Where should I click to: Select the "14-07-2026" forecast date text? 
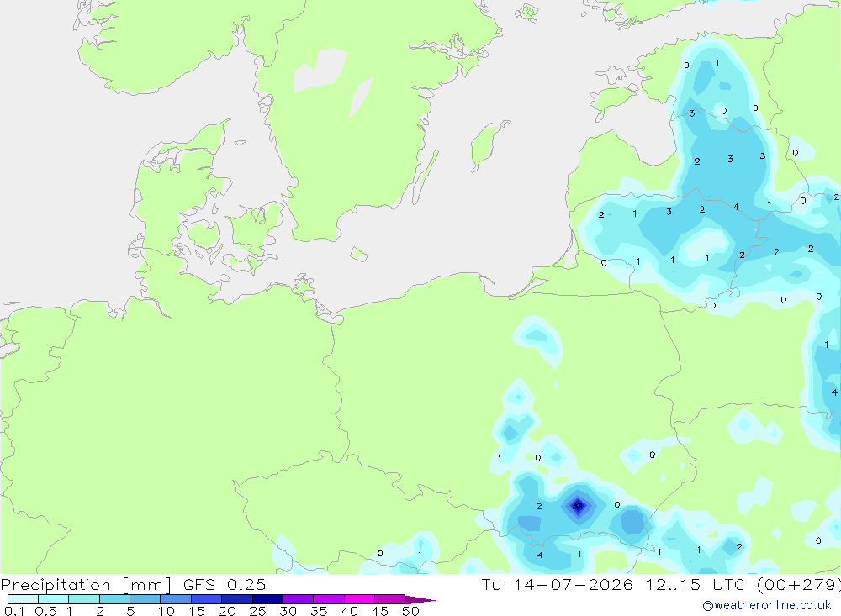574,584
